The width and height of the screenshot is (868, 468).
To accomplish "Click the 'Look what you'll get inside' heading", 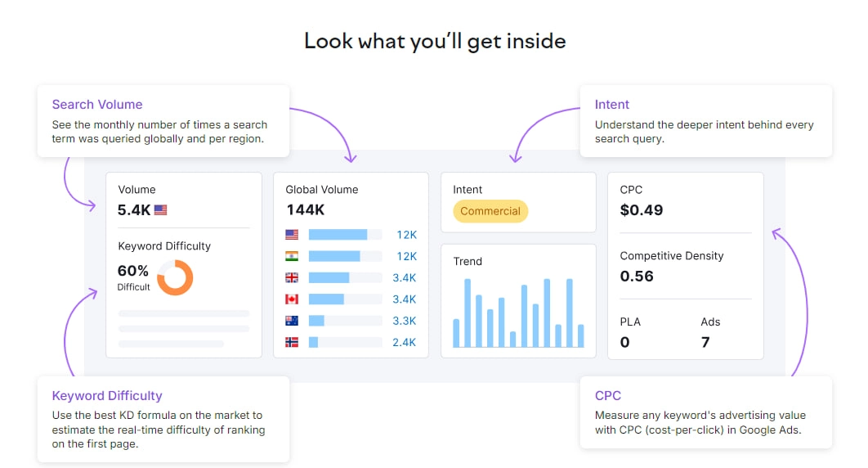I will [435, 42].
